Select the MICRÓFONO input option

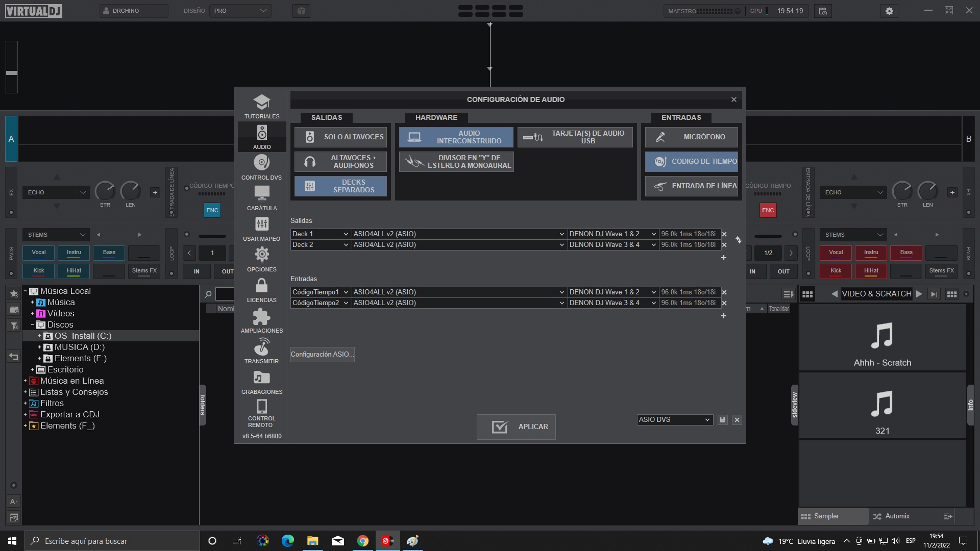point(692,137)
